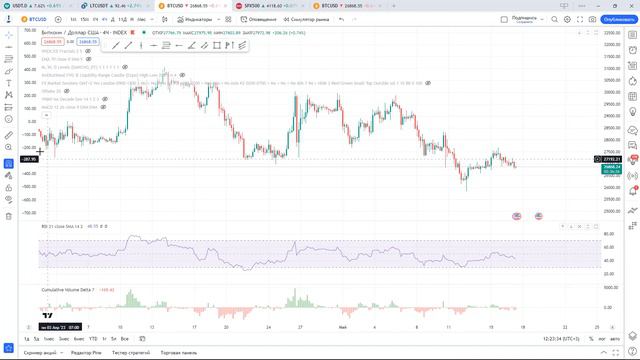Toggle visibility eye of MACD indicator
The width and height of the screenshot is (640, 360).
(103, 107)
